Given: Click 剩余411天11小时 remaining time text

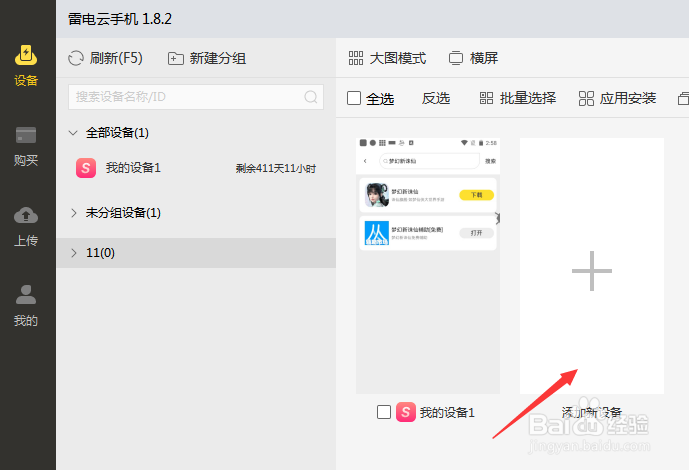Looking at the screenshot, I should pyautogui.click(x=276, y=169).
